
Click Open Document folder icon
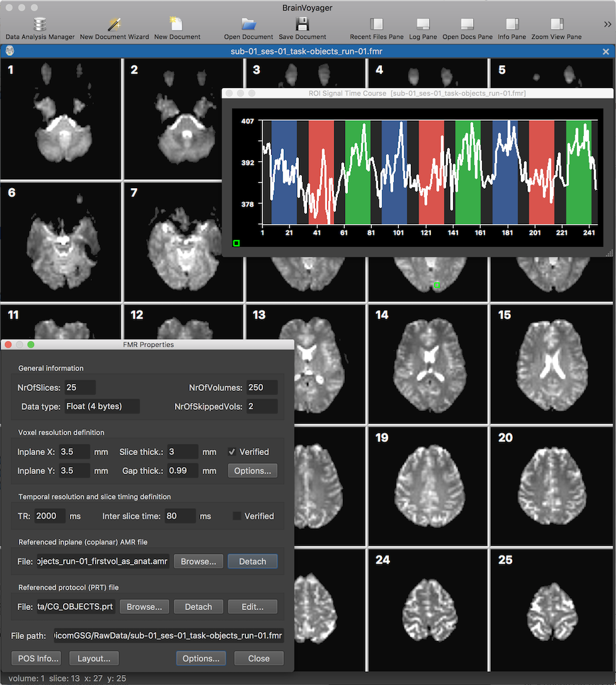pyautogui.click(x=249, y=24)
